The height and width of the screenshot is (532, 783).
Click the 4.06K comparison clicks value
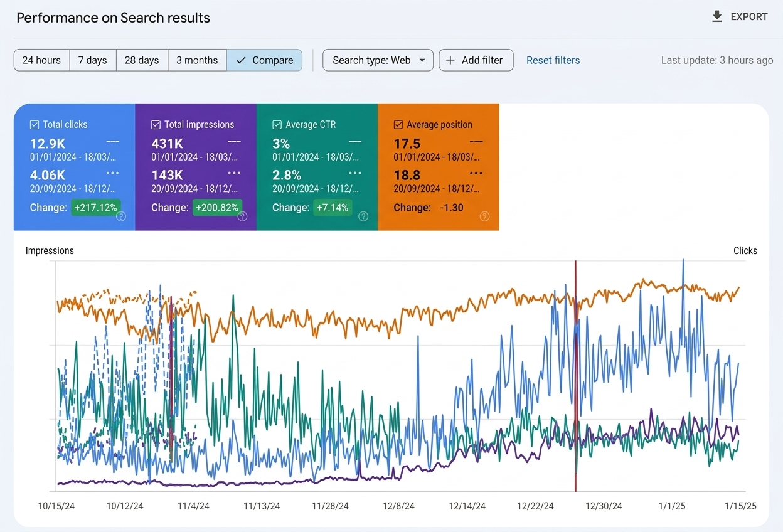(x=48, y=175)
